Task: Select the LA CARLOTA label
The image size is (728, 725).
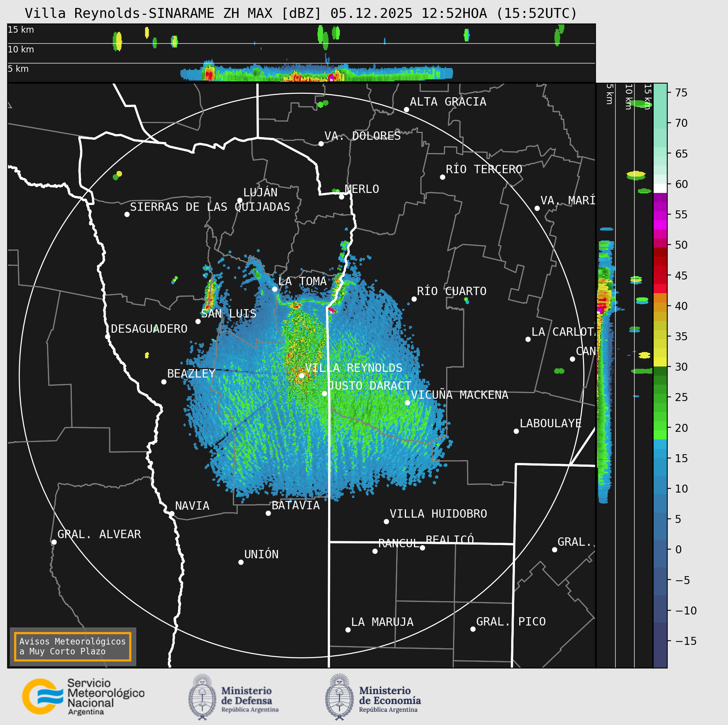Action: 564,332
